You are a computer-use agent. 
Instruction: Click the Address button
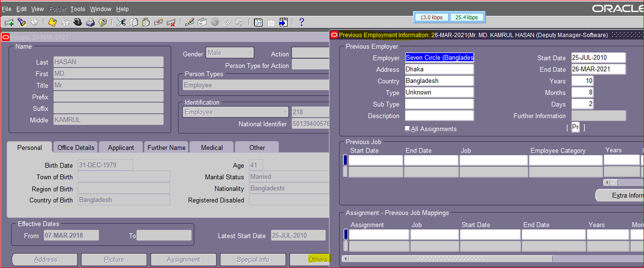tap(45, 259)
